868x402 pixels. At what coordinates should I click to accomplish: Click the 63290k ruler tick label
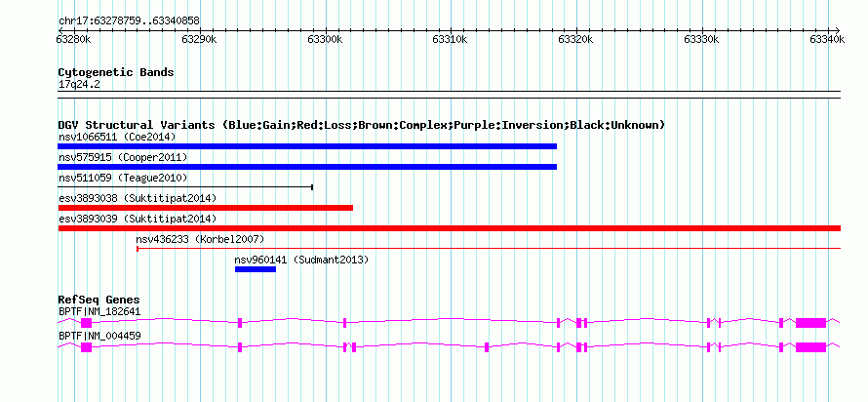click(x=199, y=39)
